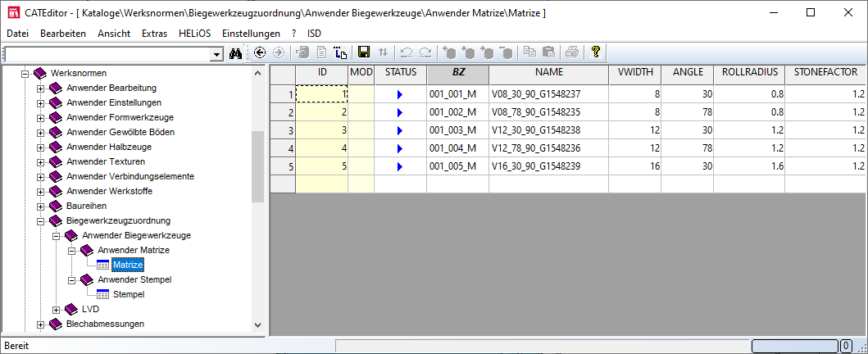Click the yellow question mark help icon
This screenshot has height=354, width=868.
click(x=596, y=52)
